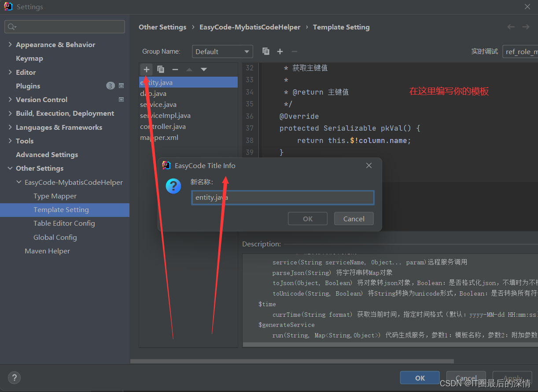Image resolution: width=538 pixels, height=392 pixels.
Task: Expand the Tools section
Action: (x=10, y=141)
